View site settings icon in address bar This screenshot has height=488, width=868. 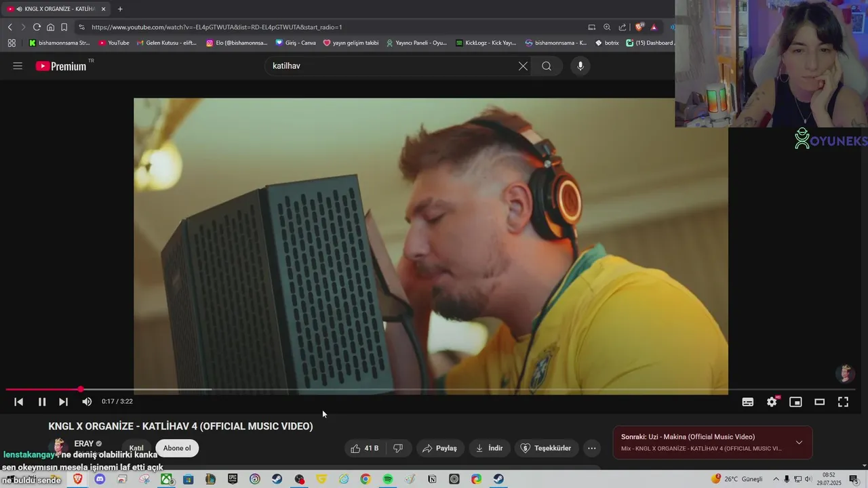[81, 27]
